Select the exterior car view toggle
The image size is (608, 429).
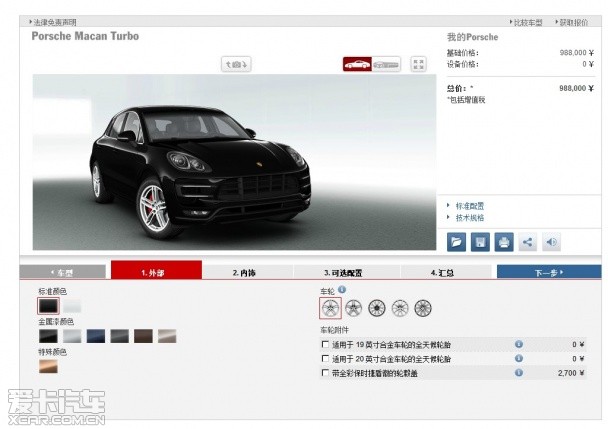pyautogui.click(x=357, y=64)
